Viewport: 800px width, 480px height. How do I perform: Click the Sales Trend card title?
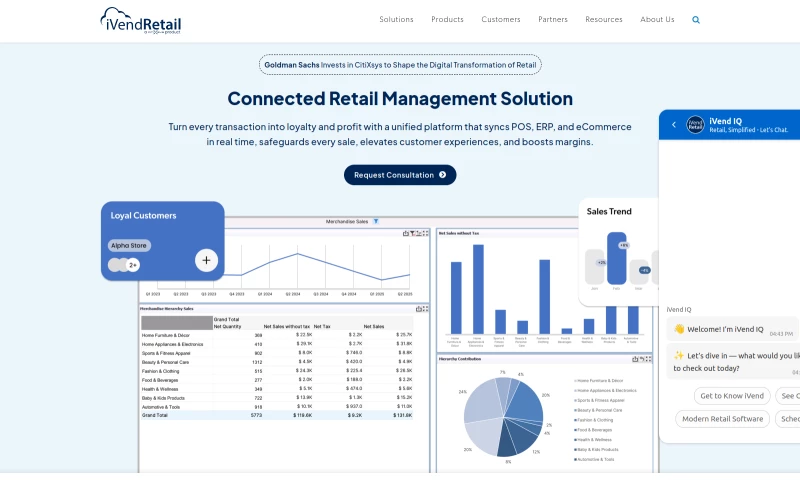[x=609, y=211]
